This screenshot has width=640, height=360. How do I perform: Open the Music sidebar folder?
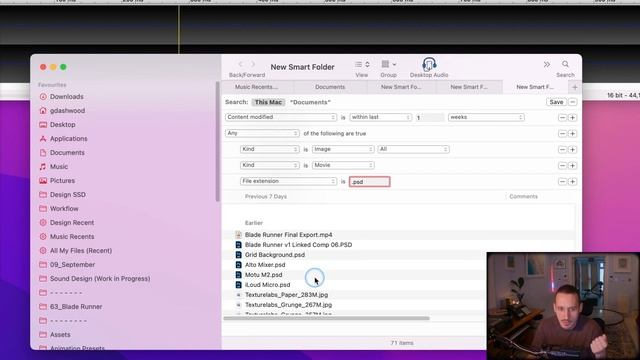click(59, 167)
